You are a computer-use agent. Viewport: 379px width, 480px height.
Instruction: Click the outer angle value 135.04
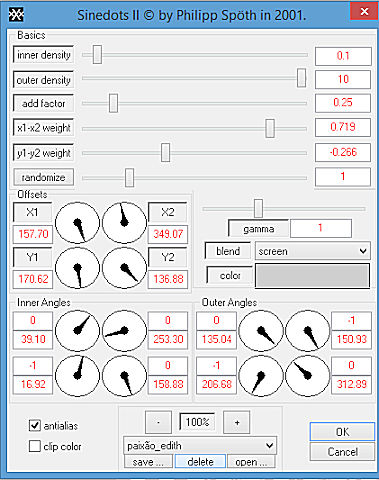[x=216, y=339]
